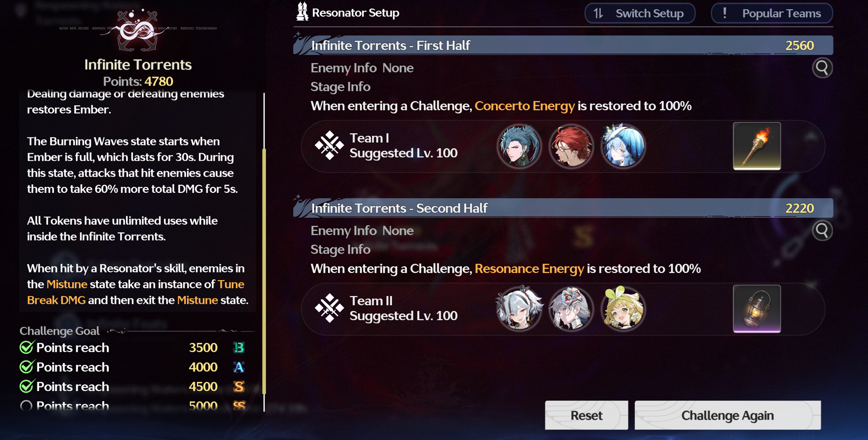This screenshot has width=868, height=440.
Task: Select the masked resonator portrait in Team II
Action: 571,309
